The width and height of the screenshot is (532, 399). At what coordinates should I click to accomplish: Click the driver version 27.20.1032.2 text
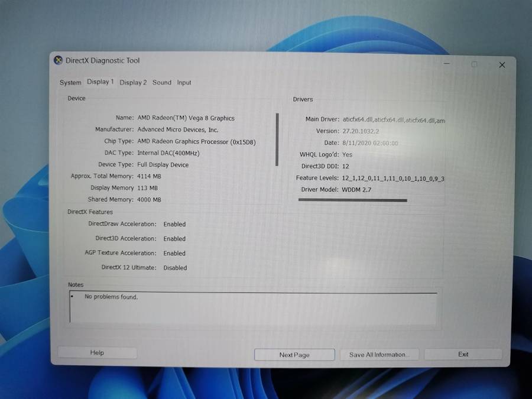point(361,131)
